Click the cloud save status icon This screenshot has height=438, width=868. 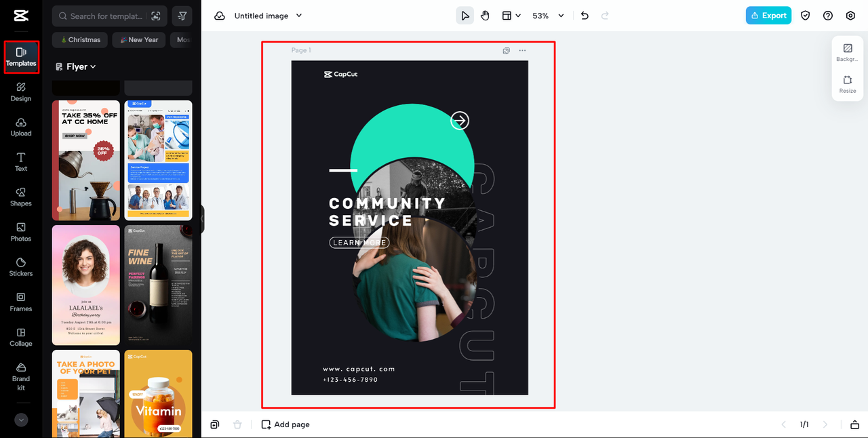tap(220, 16)
